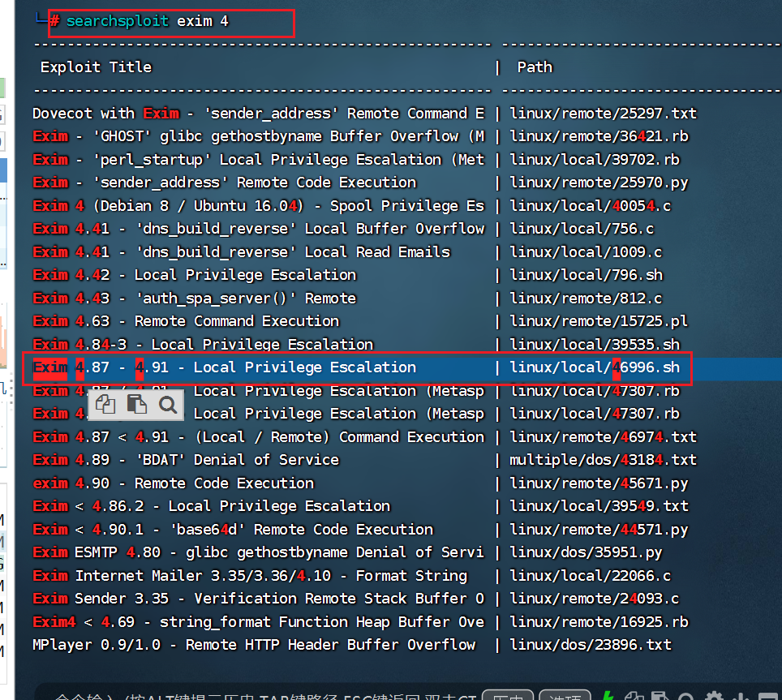Screen dimensions: 782x700
Task: Click path linux/local/39702.rb
Action: tap(594, 160)
